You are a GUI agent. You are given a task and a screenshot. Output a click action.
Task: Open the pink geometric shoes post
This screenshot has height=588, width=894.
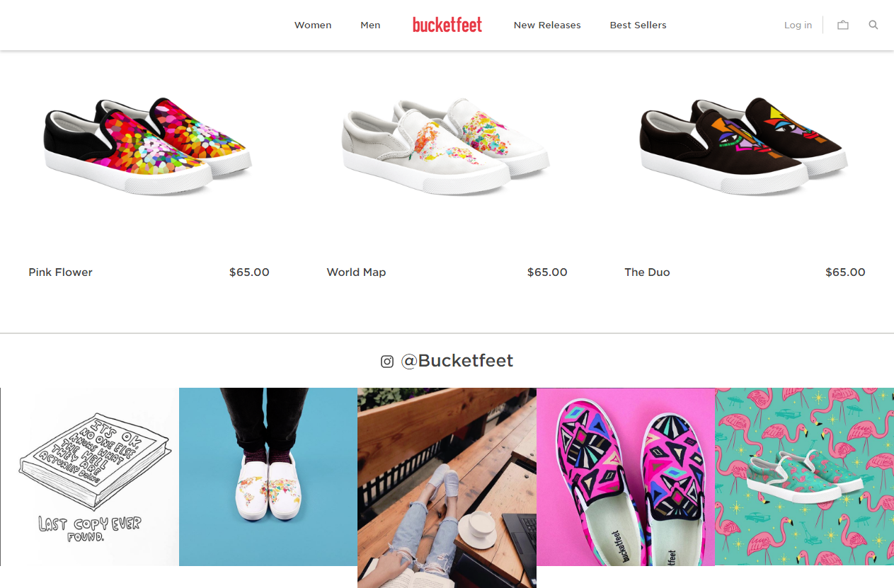point(626,477)
